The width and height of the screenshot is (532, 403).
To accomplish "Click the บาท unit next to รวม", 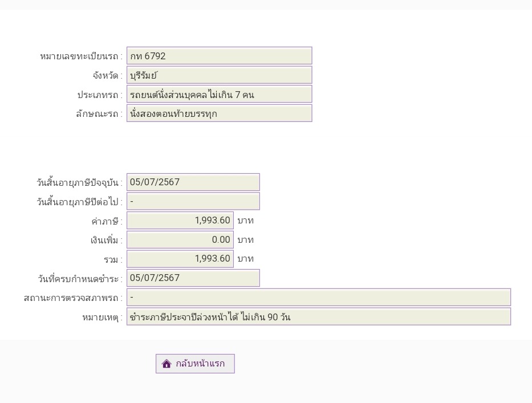I will [x=246, y=259].
